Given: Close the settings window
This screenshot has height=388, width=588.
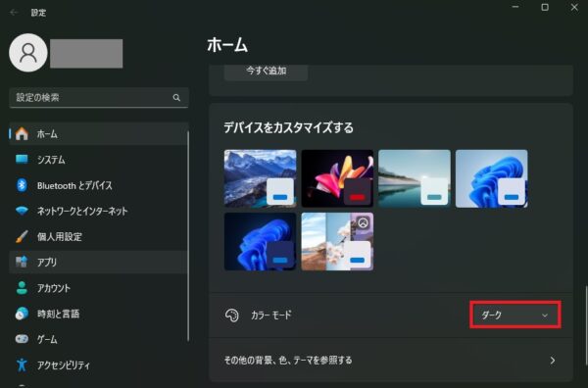Looking at the screenshot, I should 574,8.
